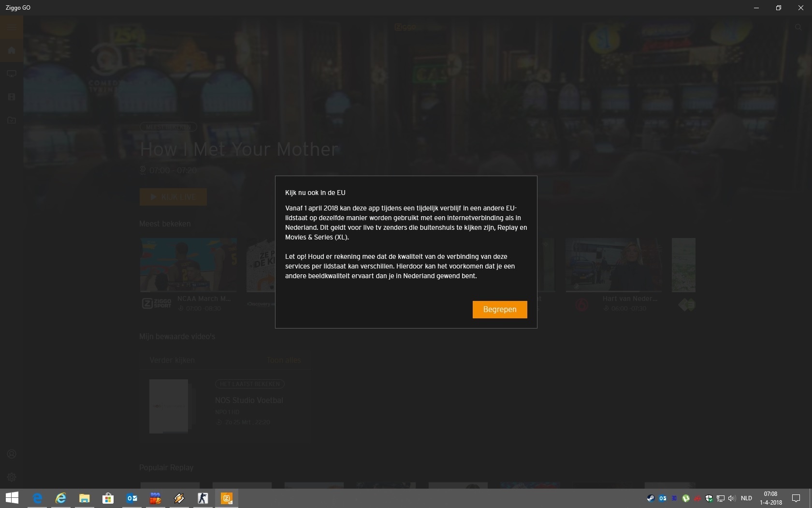This screenshot has width=812, height=508.
Task: Launch Microsoft Edge from the taskbar
Action: click(x=37, y=498)
